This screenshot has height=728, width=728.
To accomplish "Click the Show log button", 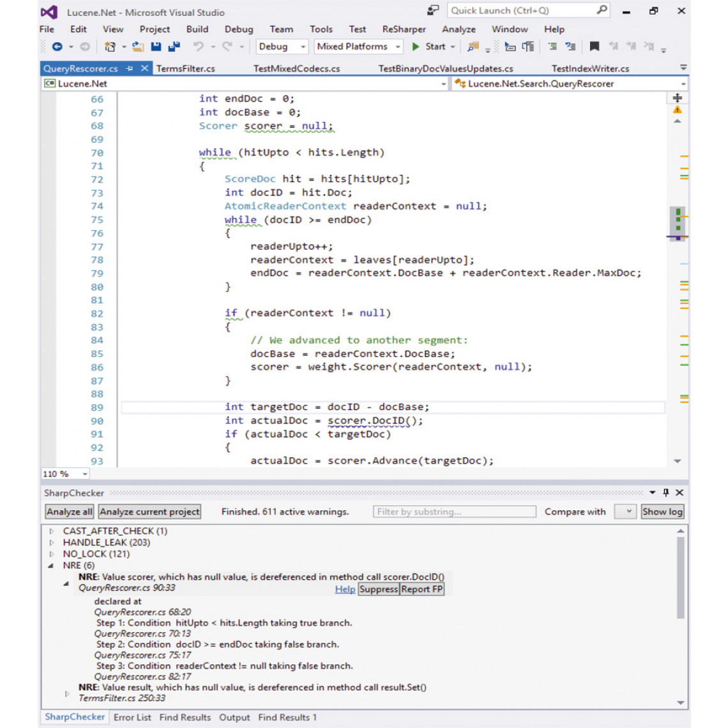I will [662, 512].
